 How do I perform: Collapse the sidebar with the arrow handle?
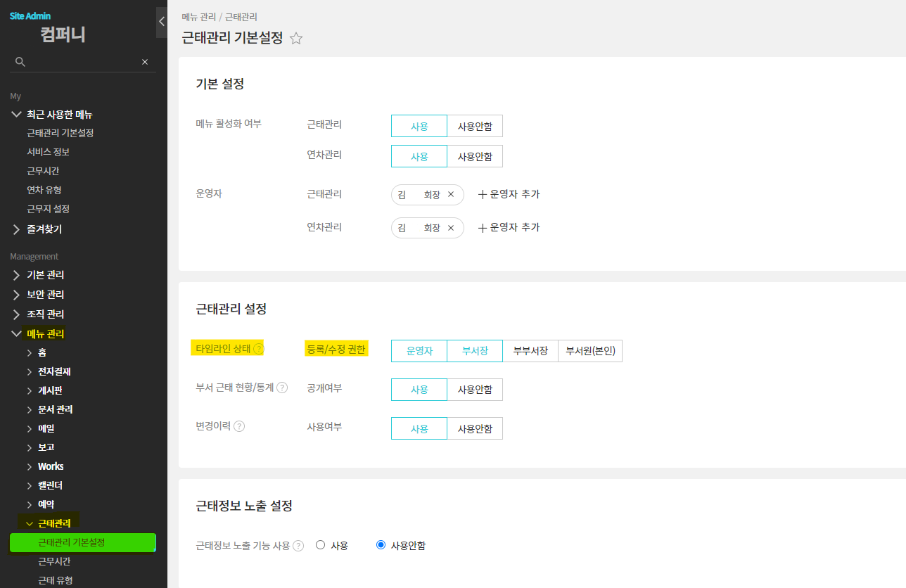click(x=161, y=22)
